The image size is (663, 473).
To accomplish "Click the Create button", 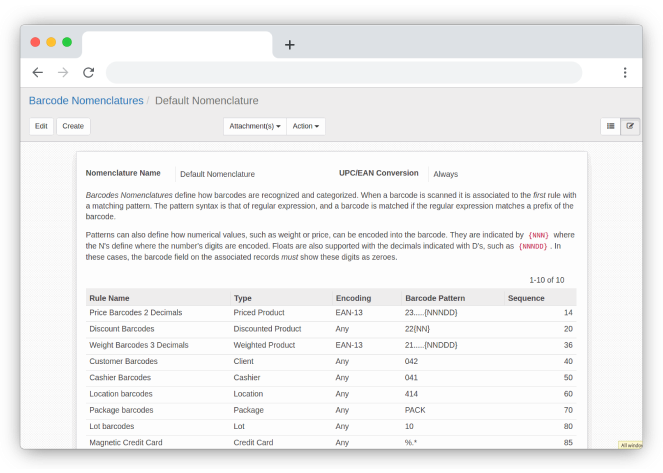I will [73, 126].
